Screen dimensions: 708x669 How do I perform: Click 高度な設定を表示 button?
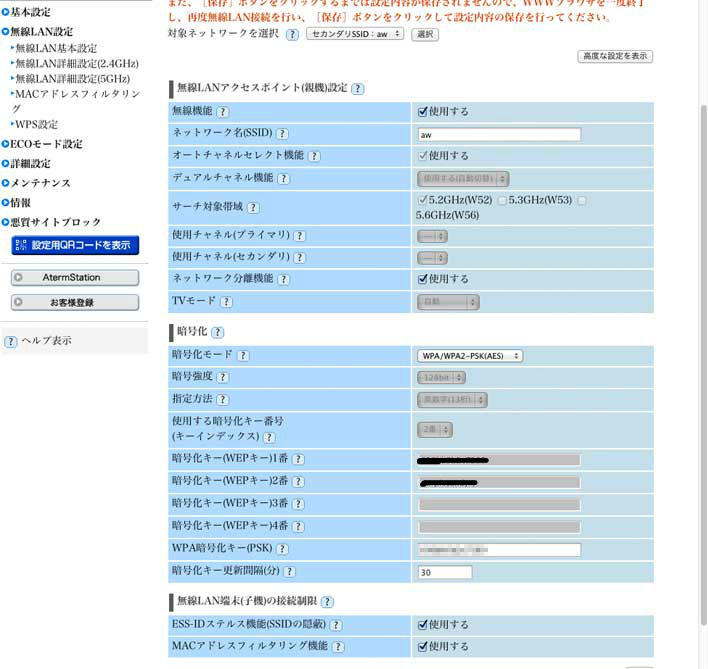coord(615,56)
